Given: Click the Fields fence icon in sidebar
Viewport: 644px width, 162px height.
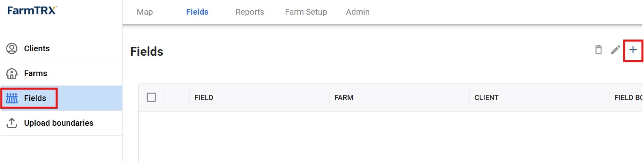Looking at the screenshot, I should click(12, 98).
